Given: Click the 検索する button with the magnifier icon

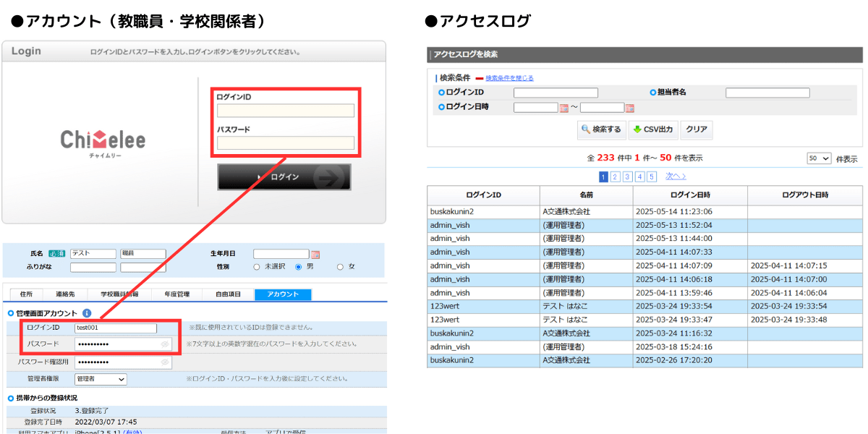Looking at the screenshot, I should click(600, 129).
